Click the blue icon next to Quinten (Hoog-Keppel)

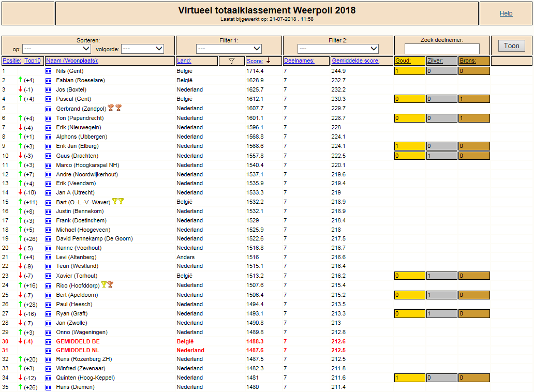click(x=48, y=378)
